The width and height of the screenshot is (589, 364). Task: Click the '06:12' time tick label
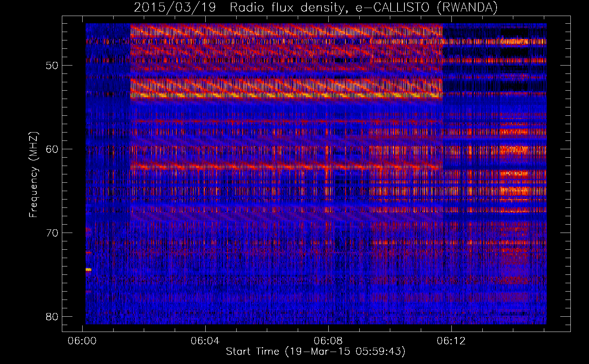pyautogui.click(x=451, y=341)
